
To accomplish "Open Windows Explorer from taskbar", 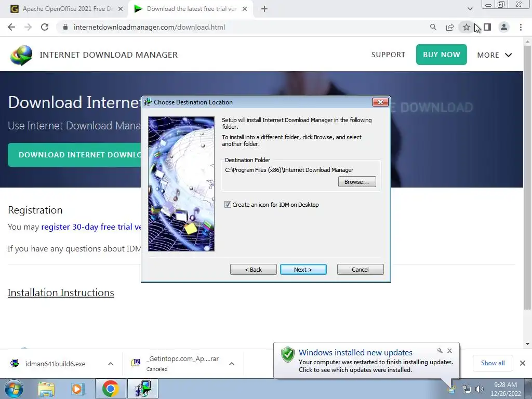I will pyautogui.click(x=46, y=389).
